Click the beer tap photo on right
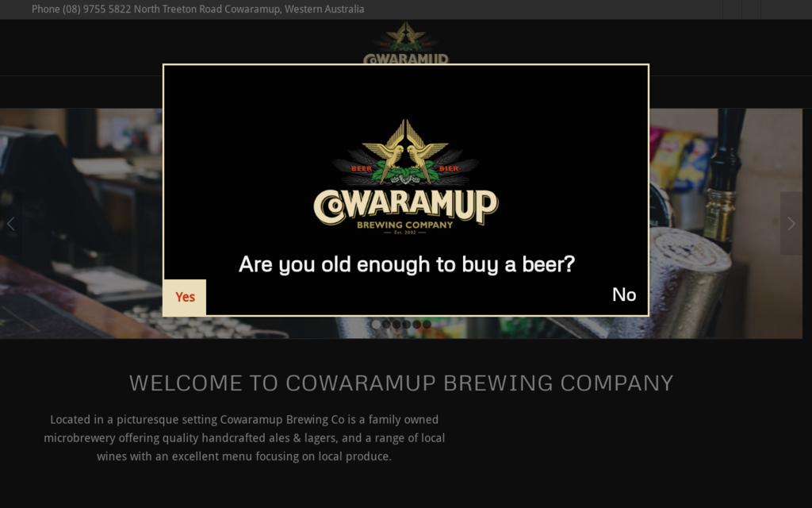Viewport: 812px width, 508px height. [725, 223]
